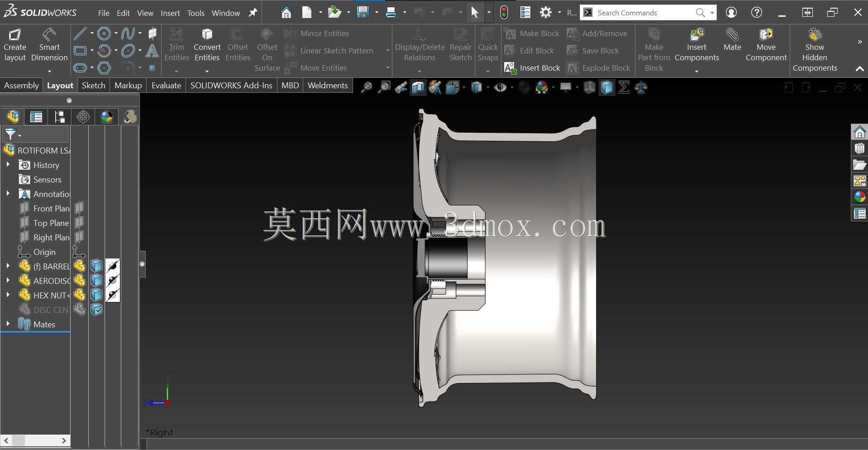Toggle visibility of the Origin
This screenshot has height=450, width=868.
79,252
